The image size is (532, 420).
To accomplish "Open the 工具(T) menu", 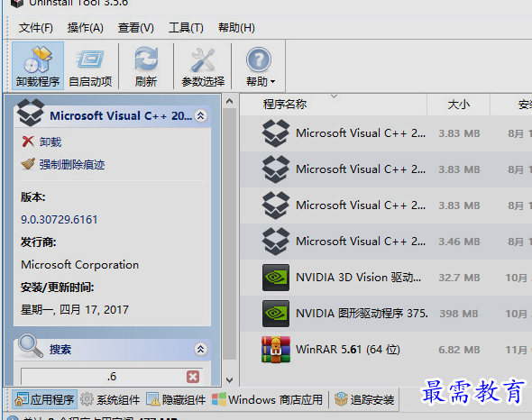I will pyautogui.click(x=186, y=28).
